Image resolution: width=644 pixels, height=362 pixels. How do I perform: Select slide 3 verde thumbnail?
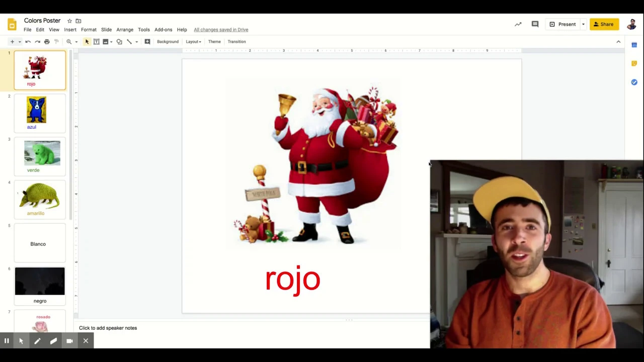pos(40,156)
